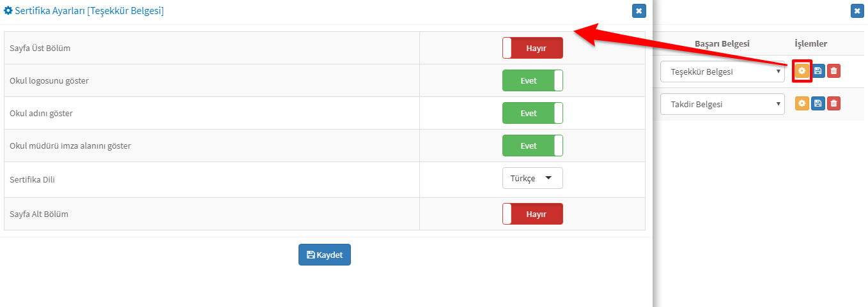Click save icon in Takdir Belgesi row
868x307 pixels.
point(818,103)
